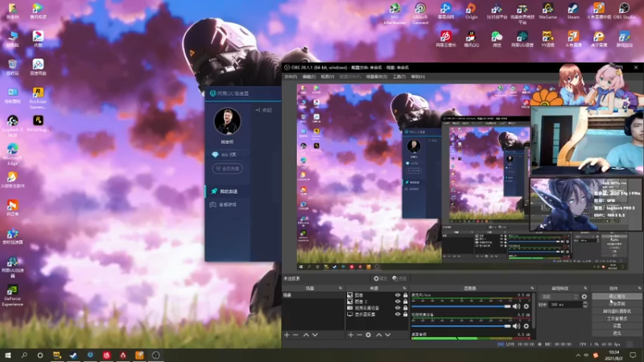Open the QQ penguin desktop shortcut
Screen dimensions: 644x362
coord(472,39)
